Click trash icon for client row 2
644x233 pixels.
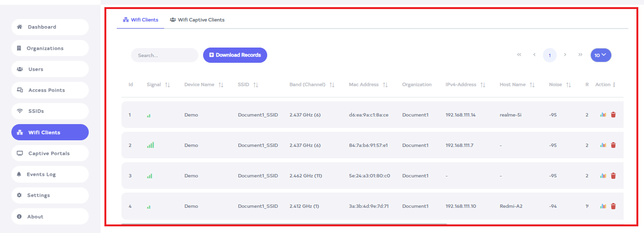pyautogui.click(x=613, y=145)
